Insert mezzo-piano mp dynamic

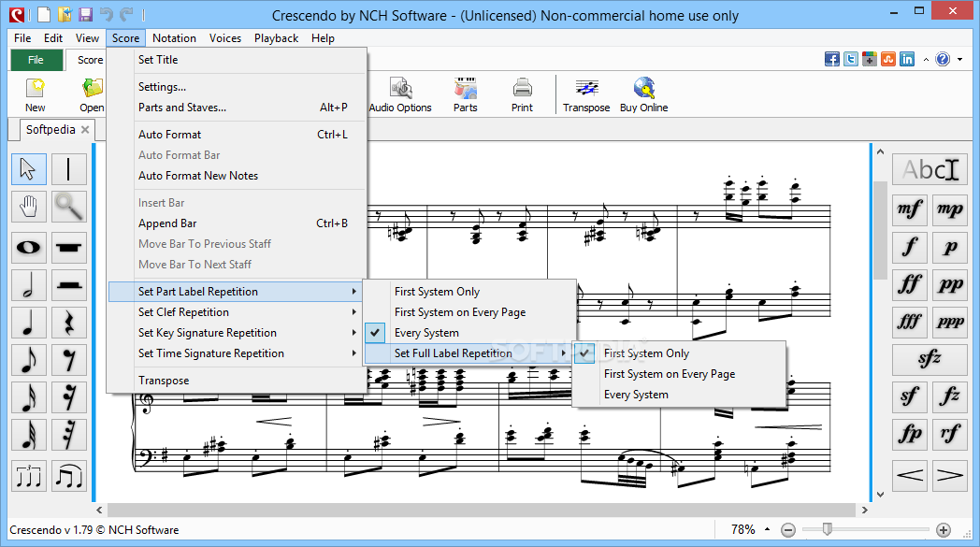click(x=950, y=210)
